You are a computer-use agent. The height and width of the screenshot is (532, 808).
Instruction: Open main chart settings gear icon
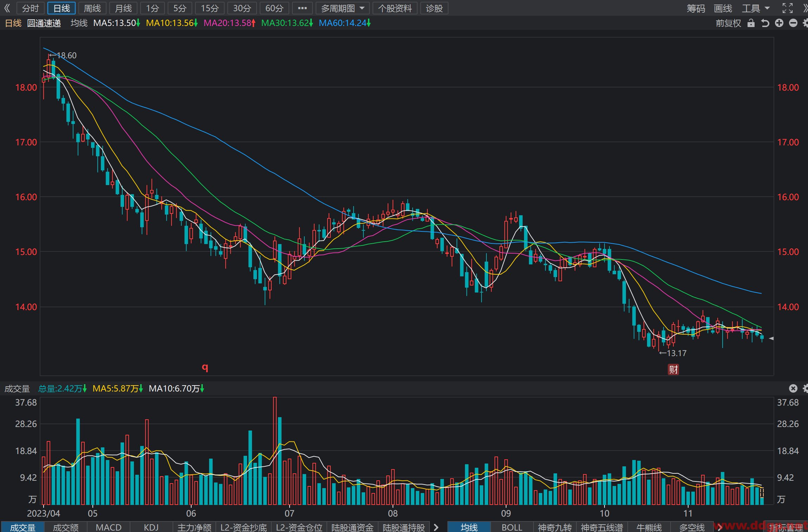(x=805, y=23)
